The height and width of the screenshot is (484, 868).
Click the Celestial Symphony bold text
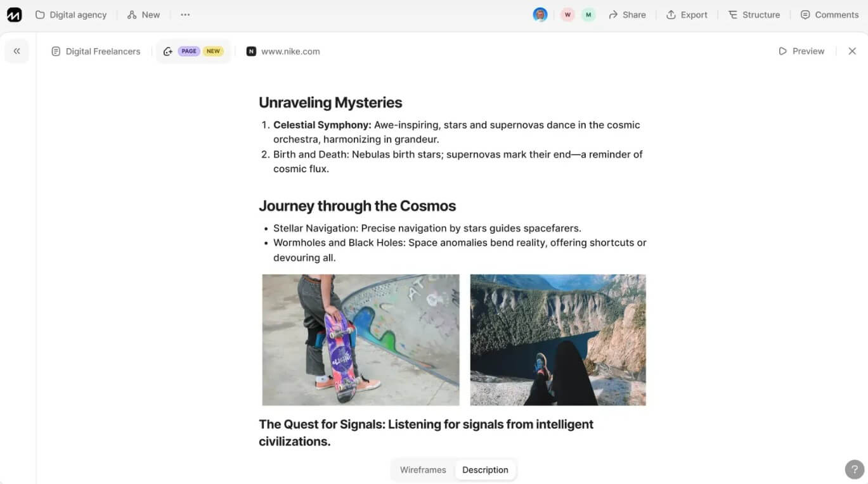point(322,125)
